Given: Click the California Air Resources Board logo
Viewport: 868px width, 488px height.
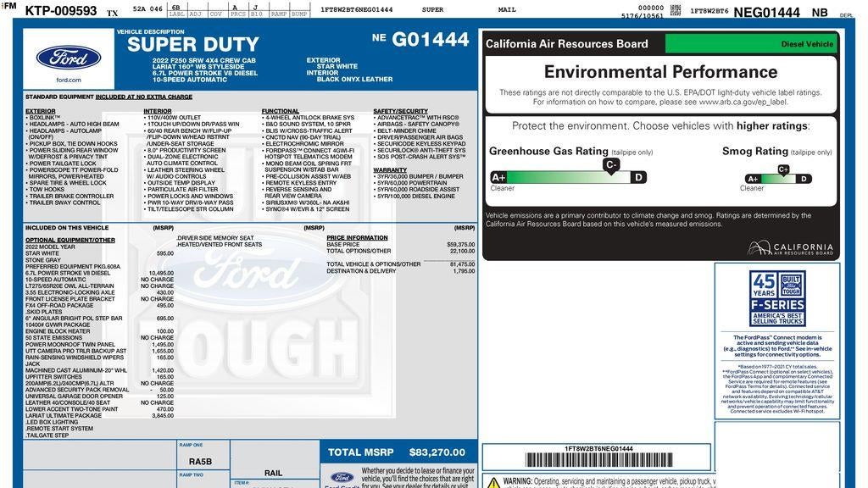Looking at the screenshot, I should coord(790,248).
